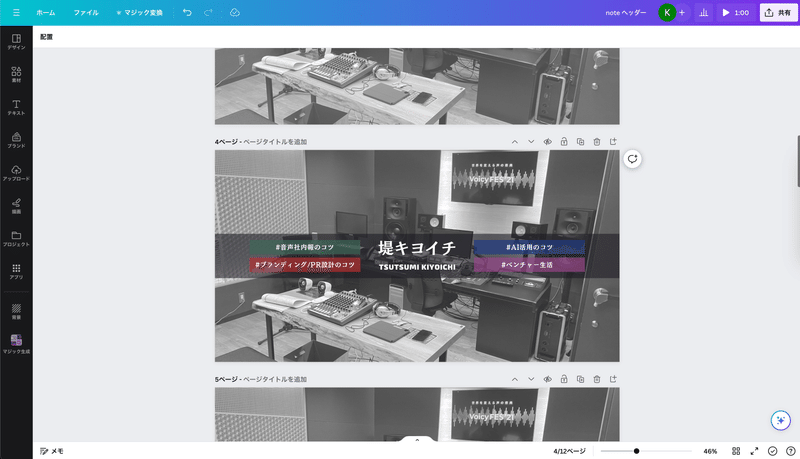The width and height of the screenshot is (800, 459).
Task: Undo the last action
Action: 187,13
